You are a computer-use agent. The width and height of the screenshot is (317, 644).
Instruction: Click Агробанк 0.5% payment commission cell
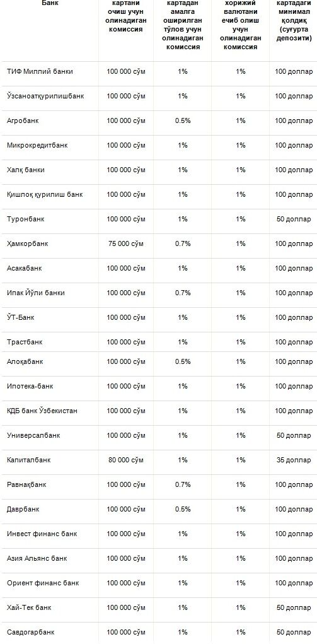click(183, 120)
